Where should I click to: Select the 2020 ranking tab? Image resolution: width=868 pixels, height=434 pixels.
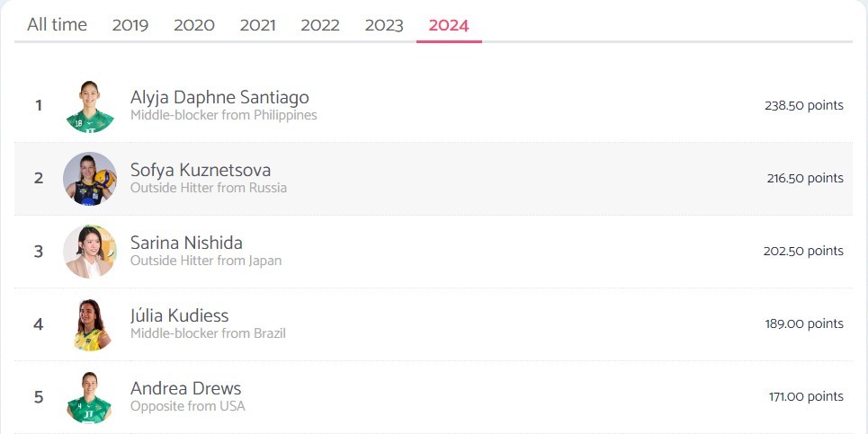(x=193, y=25)
